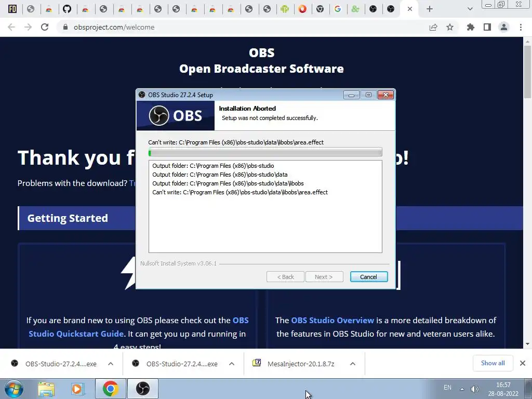
Task: Open the Windows Start menu
Action: coord(14,389)
